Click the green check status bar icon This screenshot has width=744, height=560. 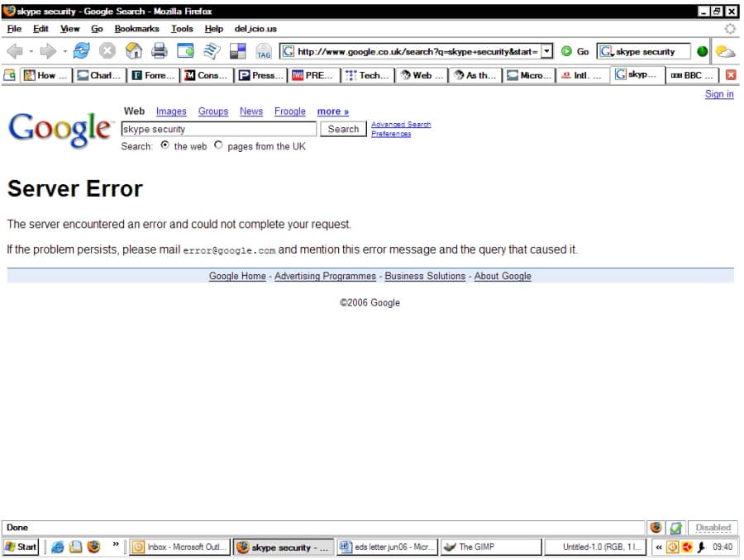click(675, 527)
